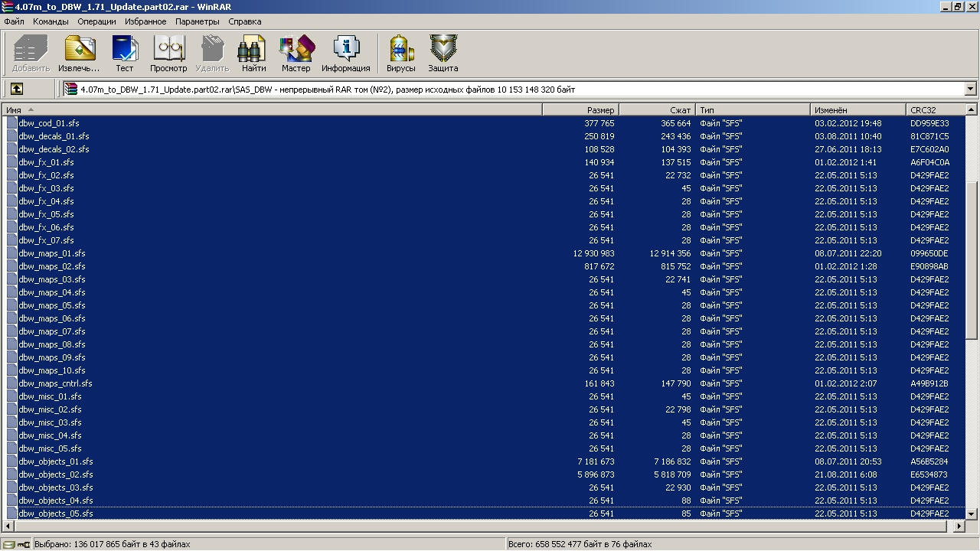This screenshot has height=551, width=980.
Task: Click the file icon of dbw_cod_01.sfs
Action: (x=12, y=123)
